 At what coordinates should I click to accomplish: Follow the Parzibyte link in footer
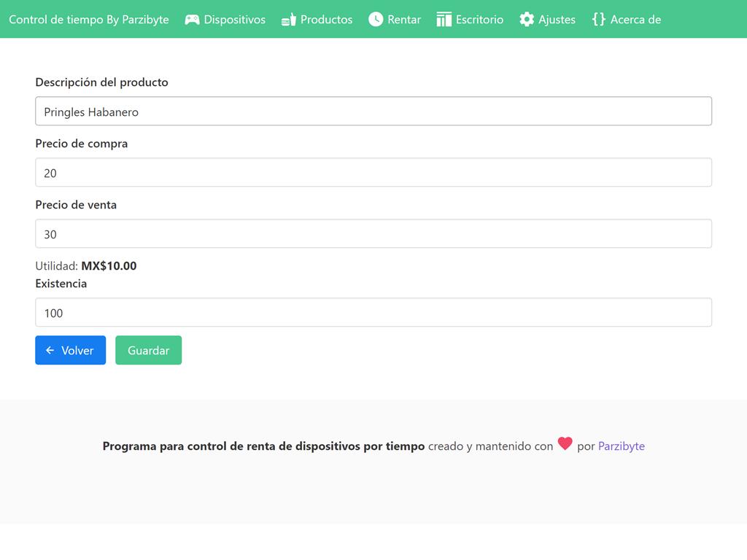point(622,446)
